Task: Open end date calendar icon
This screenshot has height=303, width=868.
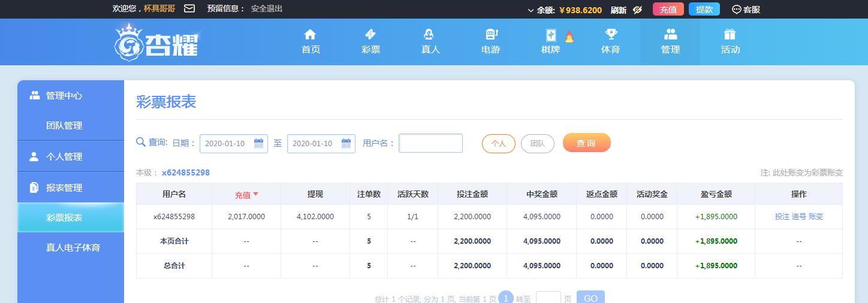Action: coord(346,143)
